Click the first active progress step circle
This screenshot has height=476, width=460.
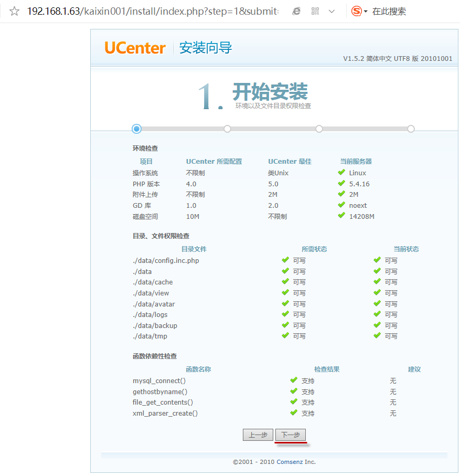point(136,129)
